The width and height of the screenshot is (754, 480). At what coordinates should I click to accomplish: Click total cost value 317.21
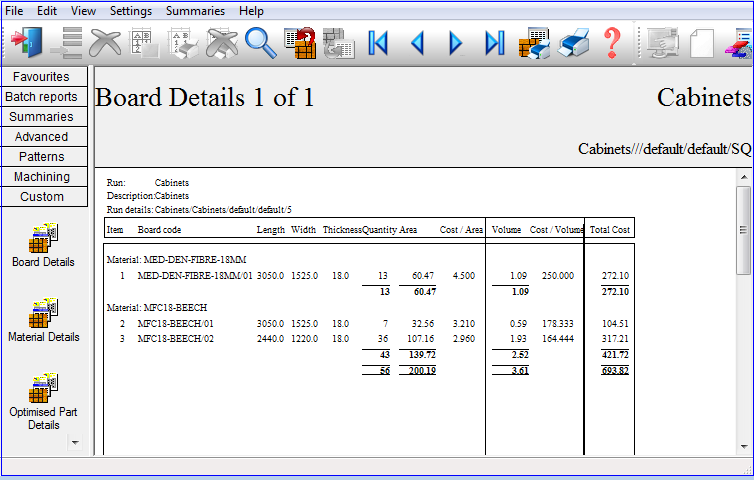pyautogui.click(x=615, y=339)
